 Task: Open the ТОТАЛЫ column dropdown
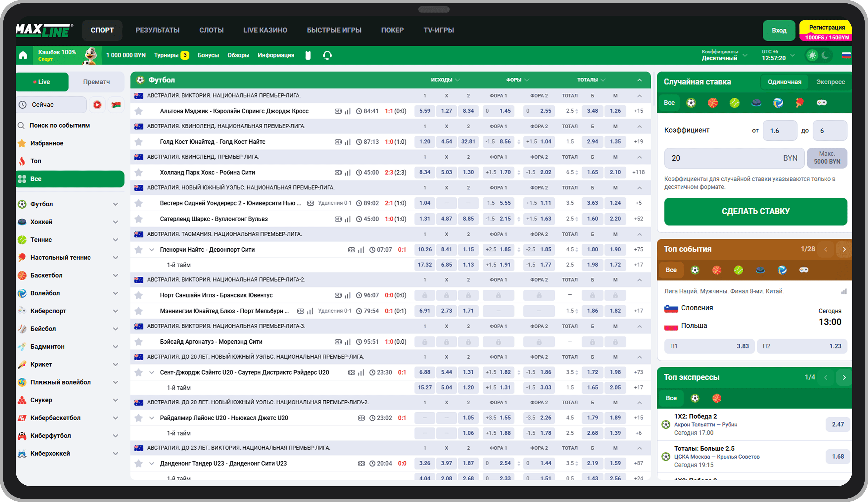pos(591,80)
